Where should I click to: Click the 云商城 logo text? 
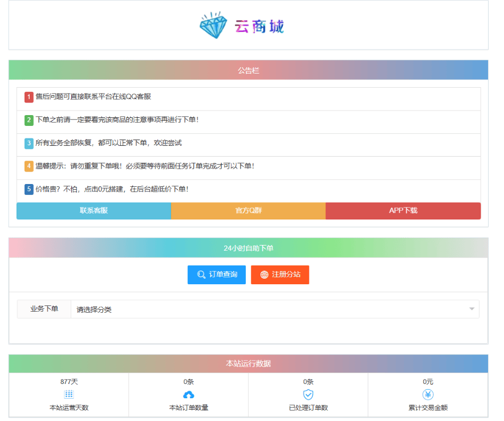pos(261,25)
